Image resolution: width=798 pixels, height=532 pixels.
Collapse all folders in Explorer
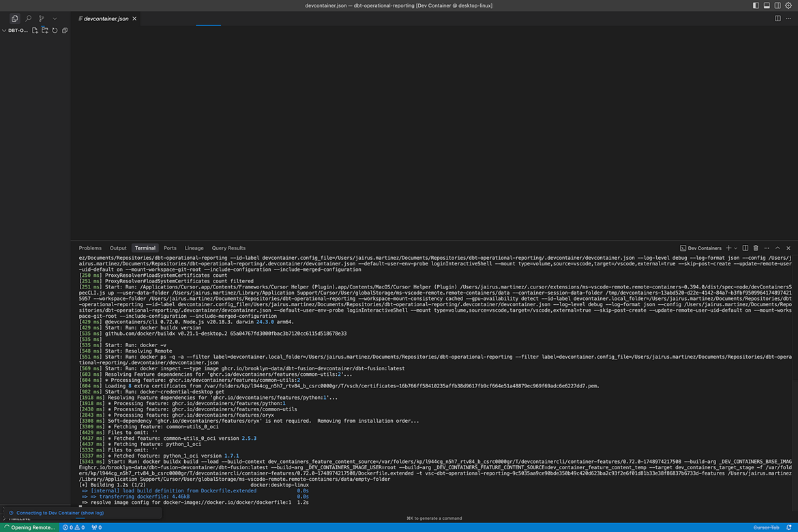(x=64, y=30)
